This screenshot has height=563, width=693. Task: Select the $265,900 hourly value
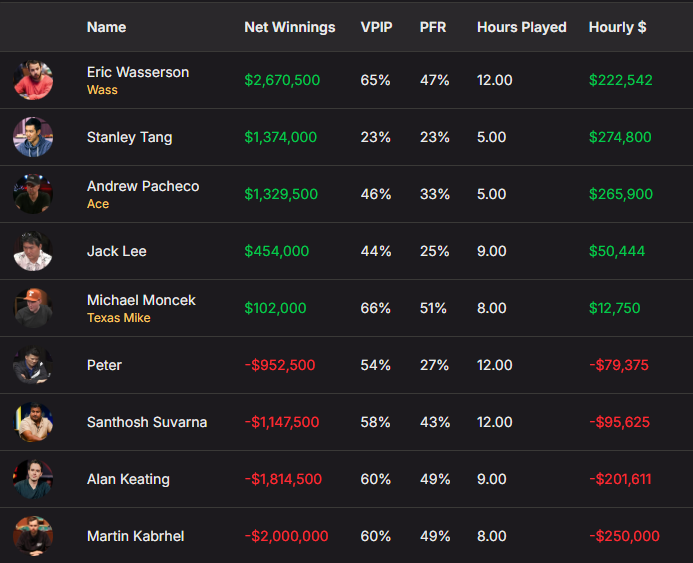pyautogui.click(x=621, y=194)
